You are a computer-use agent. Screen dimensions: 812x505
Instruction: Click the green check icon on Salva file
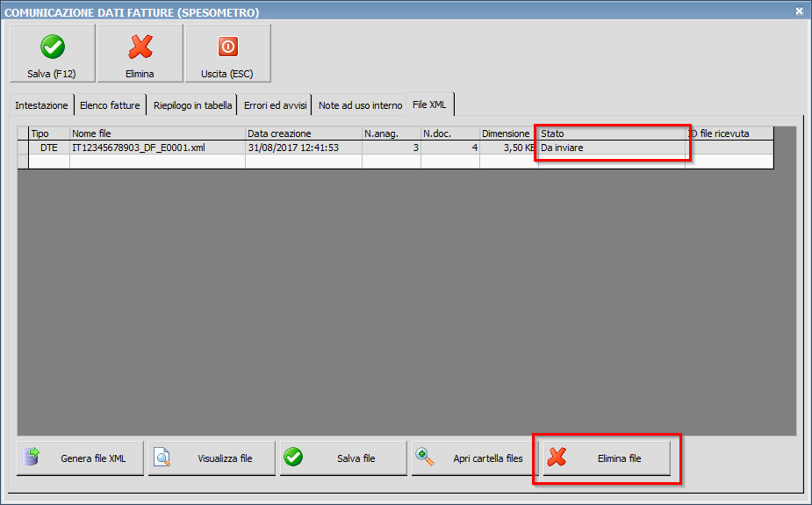293,458
